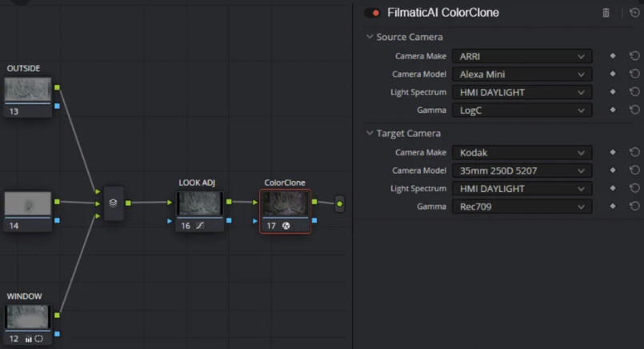Add keyframe for Source Gamma

612,110
